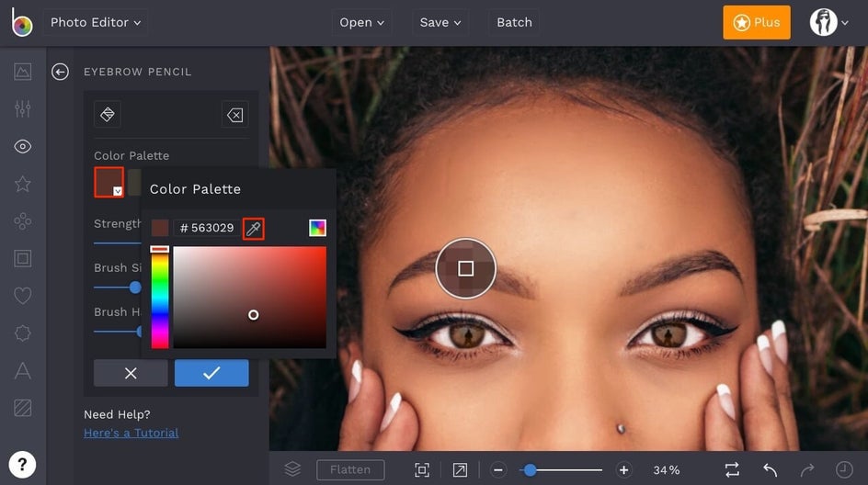Expand the user account avatar menu
868x485 pixels.
point(829,23)
